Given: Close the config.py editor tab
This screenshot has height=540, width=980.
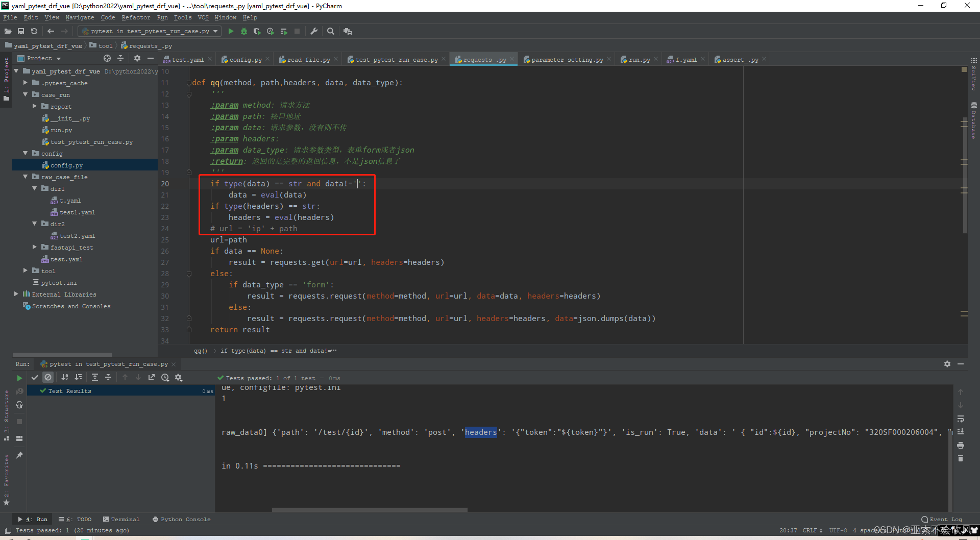Looking at the screenshot, I should point(267,59).
